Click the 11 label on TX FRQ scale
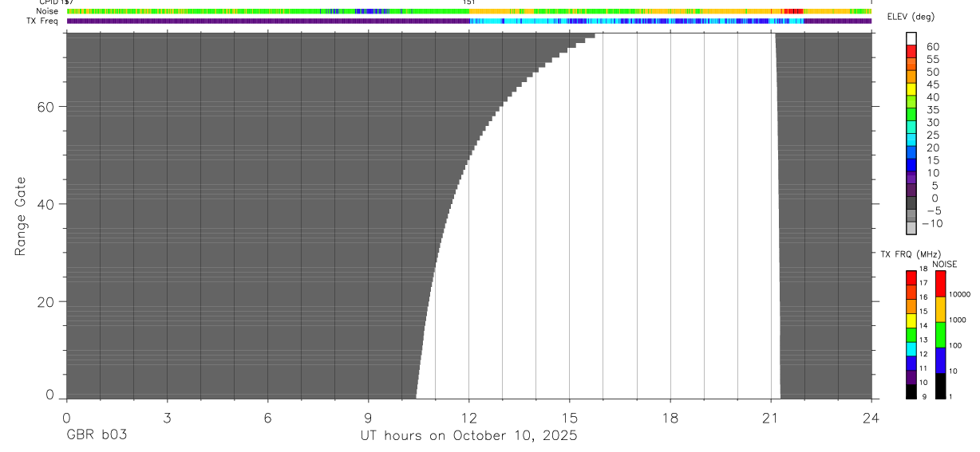This screenshot has height=452, width=980. click(923, 369)
